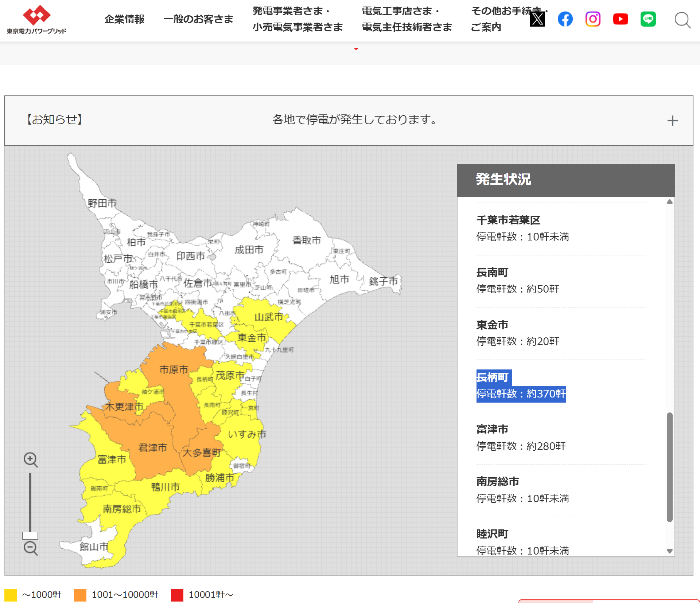The image size is (700, 603).
Task: Open the Facebook icon link
Action: pyautogui.click(x=565, y=19)
